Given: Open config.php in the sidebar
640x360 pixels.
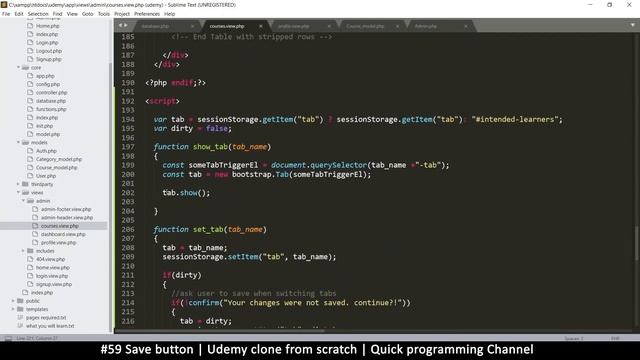Looking at the screenshot, I should click(x=48, y=84).
